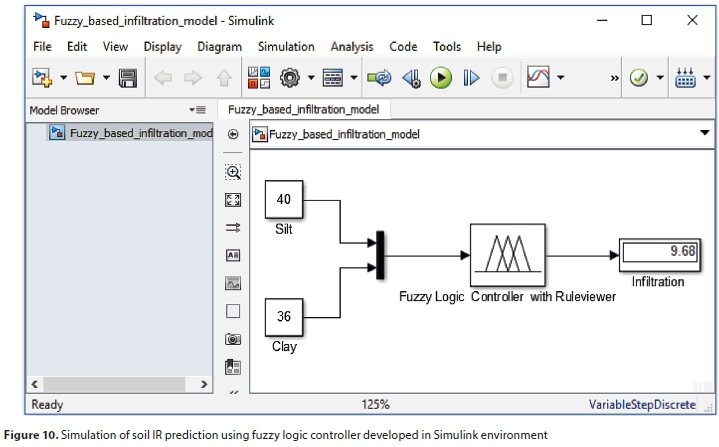Click the Save model floppy disk icon
This screenshot has width=719, height=447.
coord(128,77)
